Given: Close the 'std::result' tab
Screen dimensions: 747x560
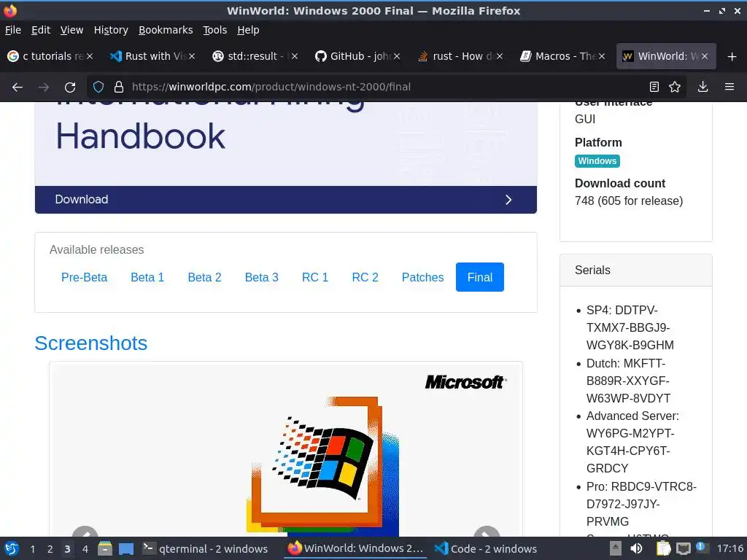Looking at the screenshot, I should pos(295,56).
